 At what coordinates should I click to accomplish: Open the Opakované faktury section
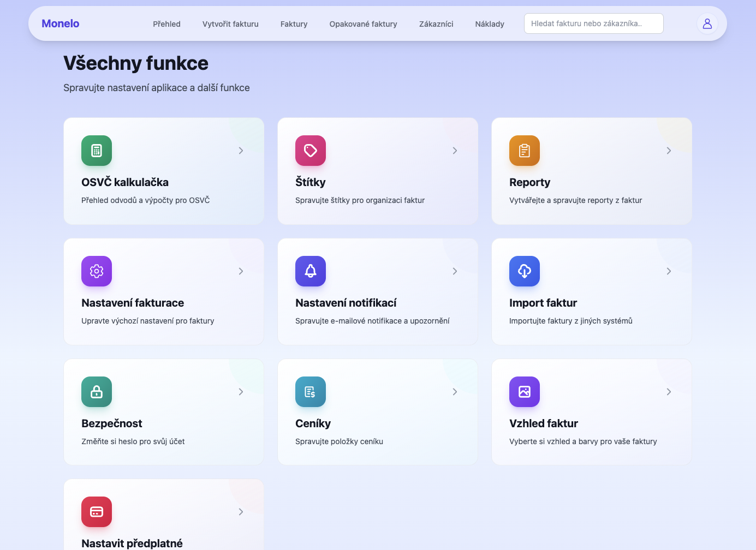pyautogui.click(x=363, y=24)
